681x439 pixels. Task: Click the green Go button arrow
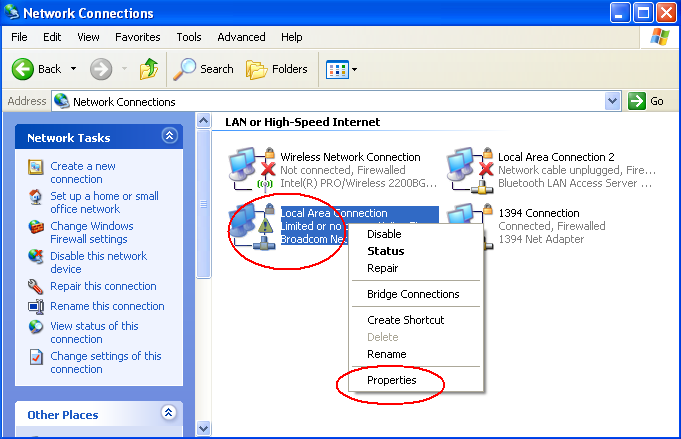(x=637, y=101)
